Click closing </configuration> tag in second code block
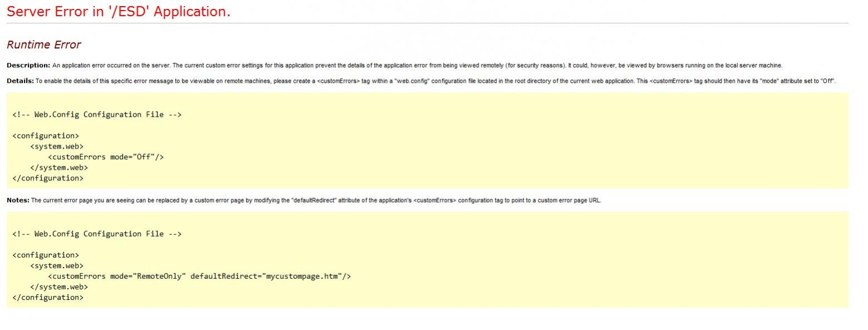The image size is (868, 330). [x=48, y=297]
